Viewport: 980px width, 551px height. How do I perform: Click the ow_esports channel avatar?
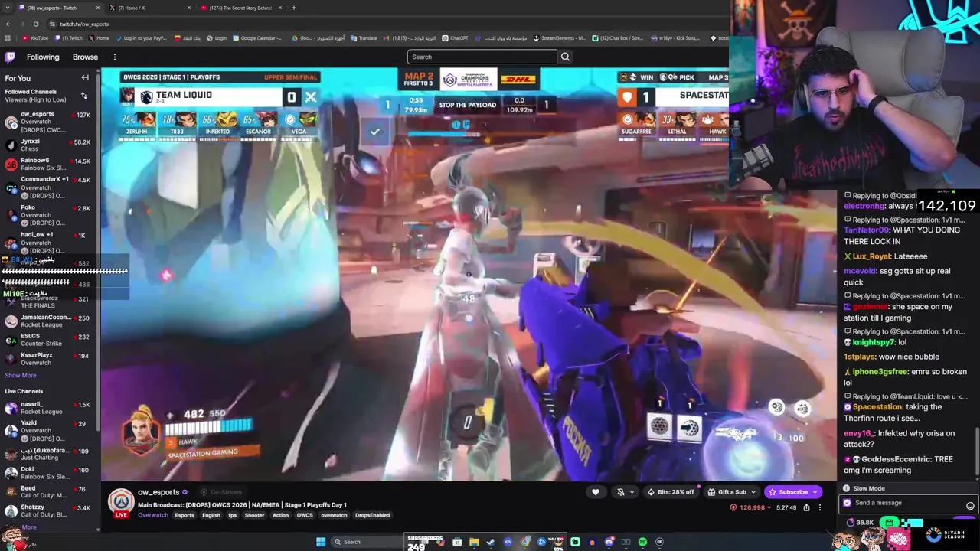pyautogui.click(x=120, y=502)
